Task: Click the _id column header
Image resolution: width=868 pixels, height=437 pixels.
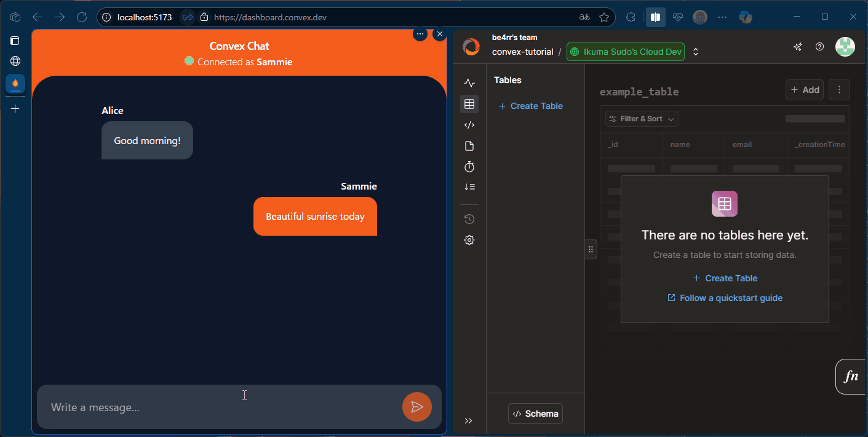Action: coord(631,145)
